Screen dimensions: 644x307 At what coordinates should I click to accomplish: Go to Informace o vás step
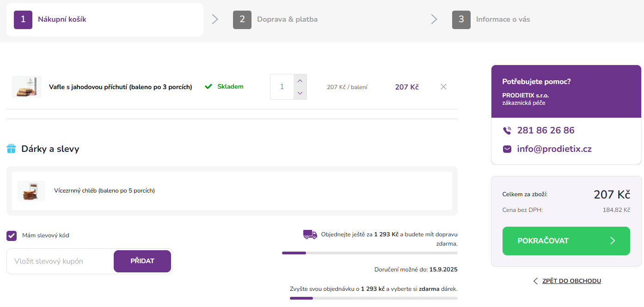tap(503, 19)
